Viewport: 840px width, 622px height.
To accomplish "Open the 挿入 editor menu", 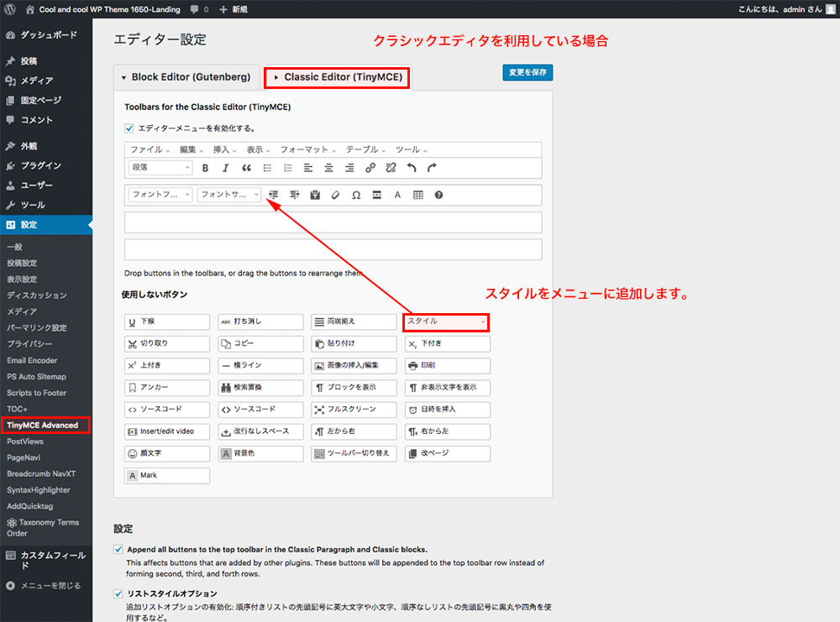I will click(224, 149).
